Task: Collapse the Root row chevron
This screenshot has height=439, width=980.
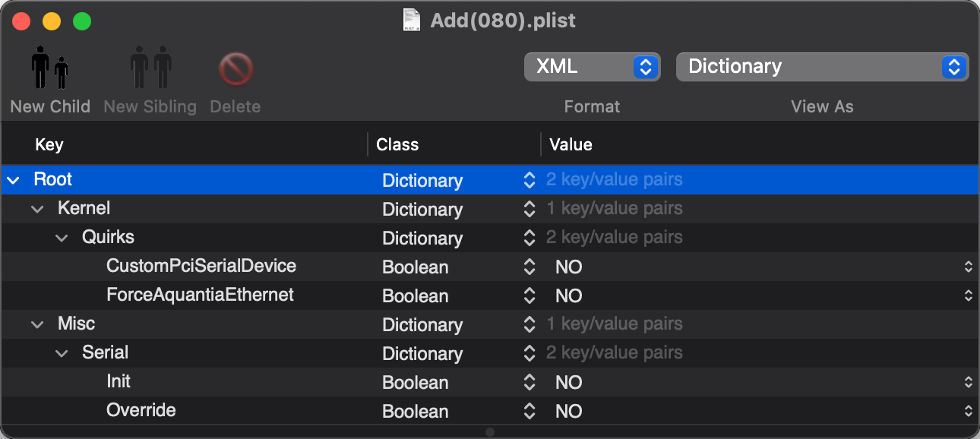Action: (x=13, y=181)
